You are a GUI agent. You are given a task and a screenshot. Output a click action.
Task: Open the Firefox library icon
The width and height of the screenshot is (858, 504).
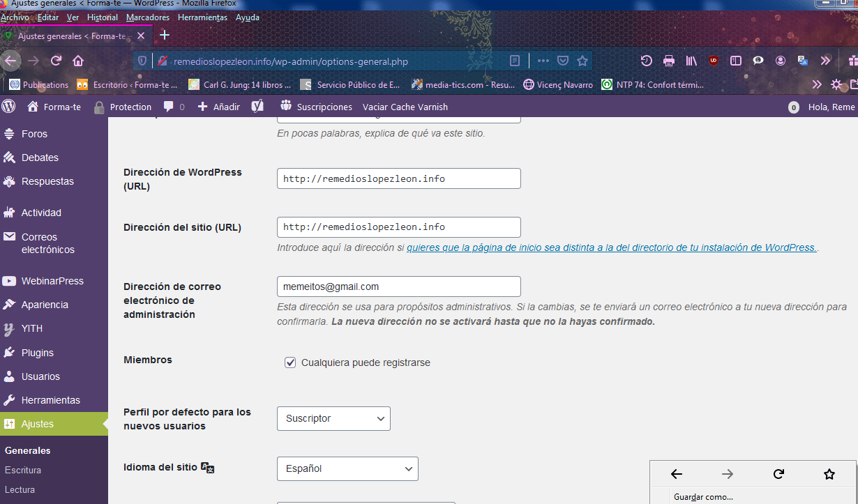click(691, 61)
